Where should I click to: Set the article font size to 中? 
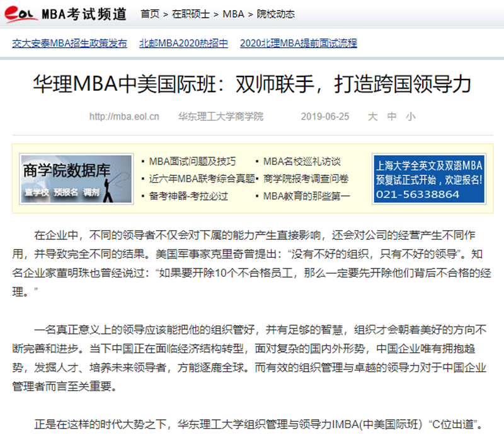coord(392,117)
